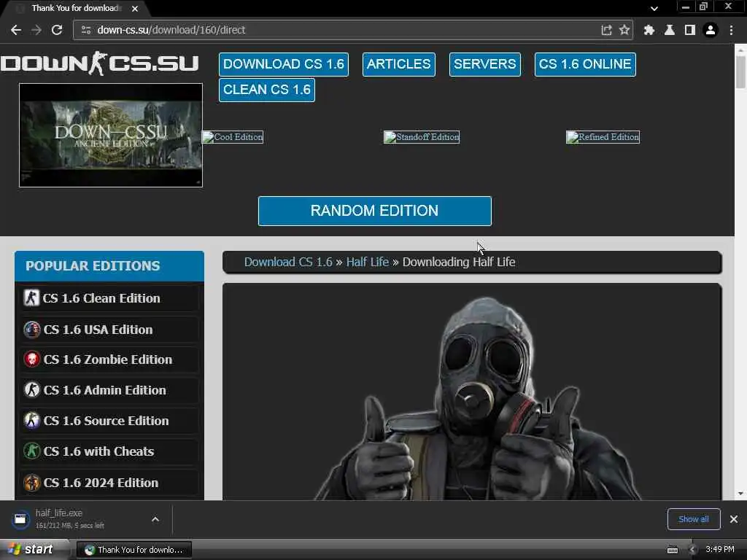Open CS 1.6 Admin Edition link

tap(105, 390)
